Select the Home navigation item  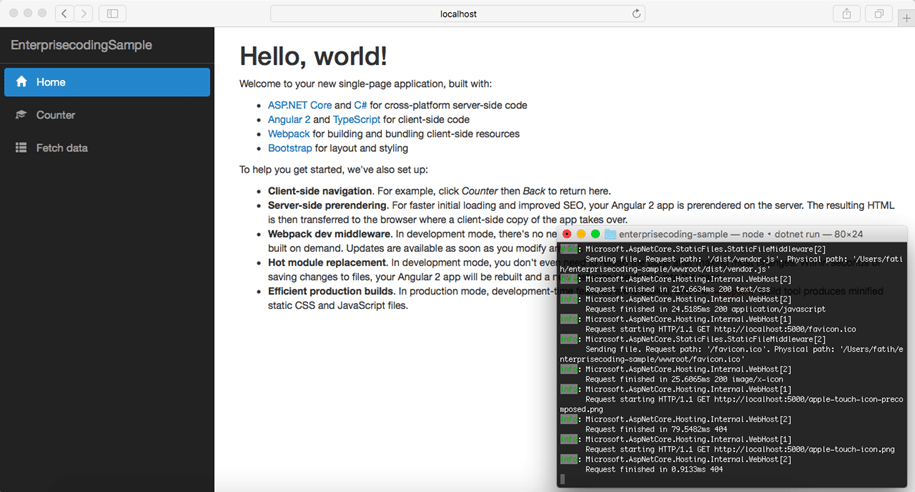(107, 82)
